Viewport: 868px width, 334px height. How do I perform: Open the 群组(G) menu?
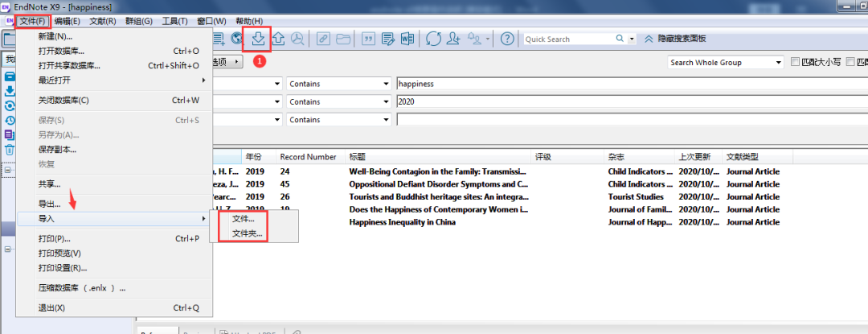tap(139, 21)
